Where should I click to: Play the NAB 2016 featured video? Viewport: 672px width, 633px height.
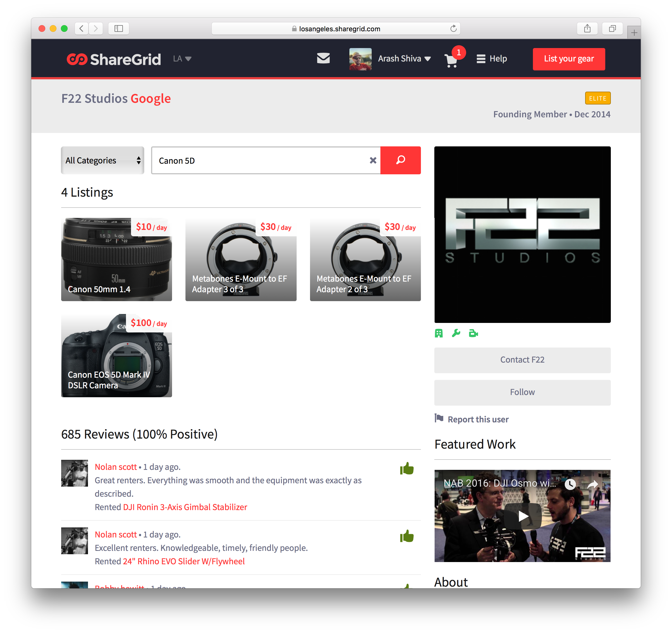tap(523, 516)
